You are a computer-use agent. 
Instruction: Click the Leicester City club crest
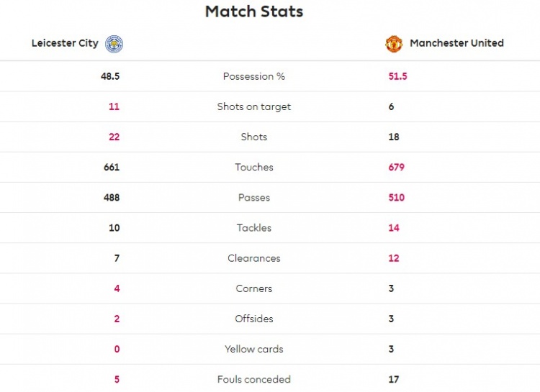114,44
